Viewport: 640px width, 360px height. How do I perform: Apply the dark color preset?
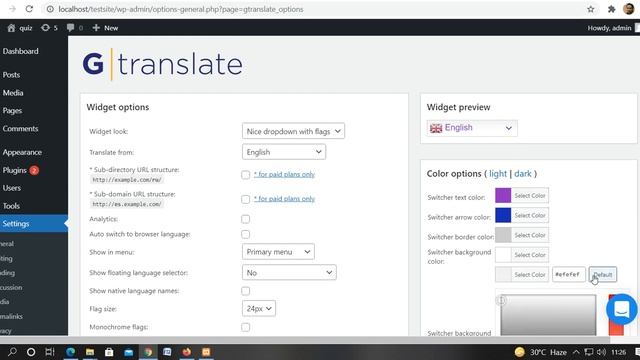(x=523, y=173)
